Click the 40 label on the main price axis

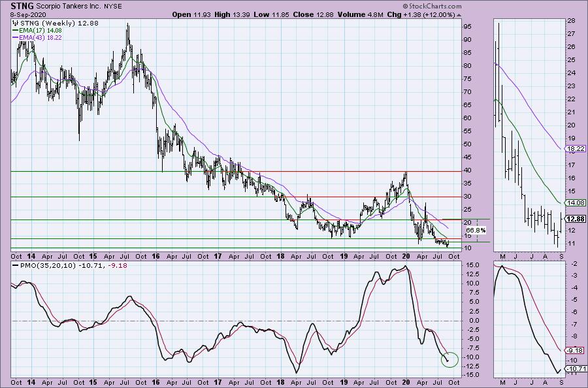click(x=468, y=170)
